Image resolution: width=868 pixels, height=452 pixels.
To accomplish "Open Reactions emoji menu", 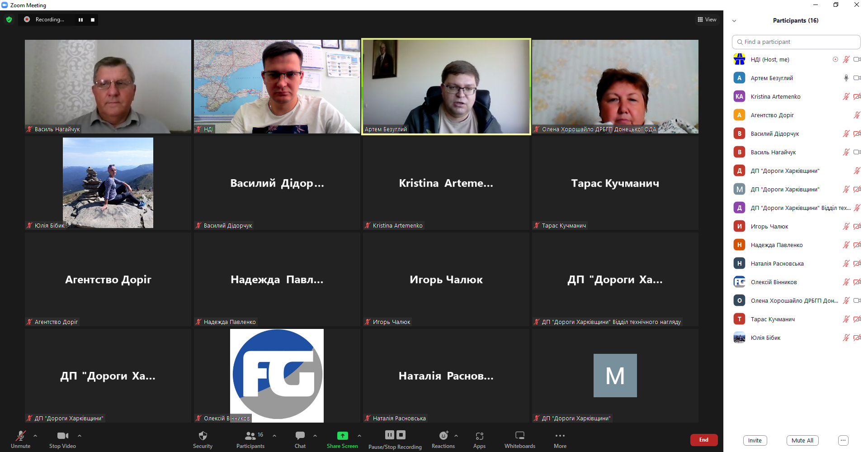I will pos(443,436).
